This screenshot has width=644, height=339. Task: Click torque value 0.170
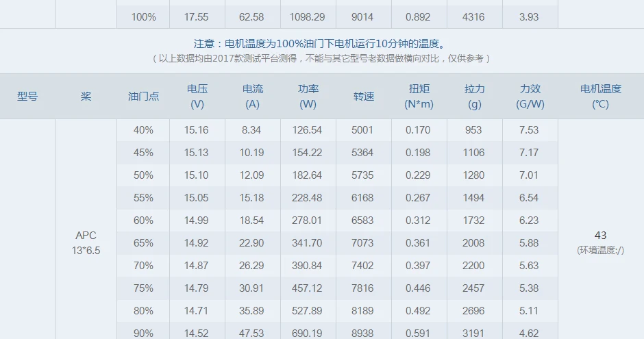tap(418, 130)
